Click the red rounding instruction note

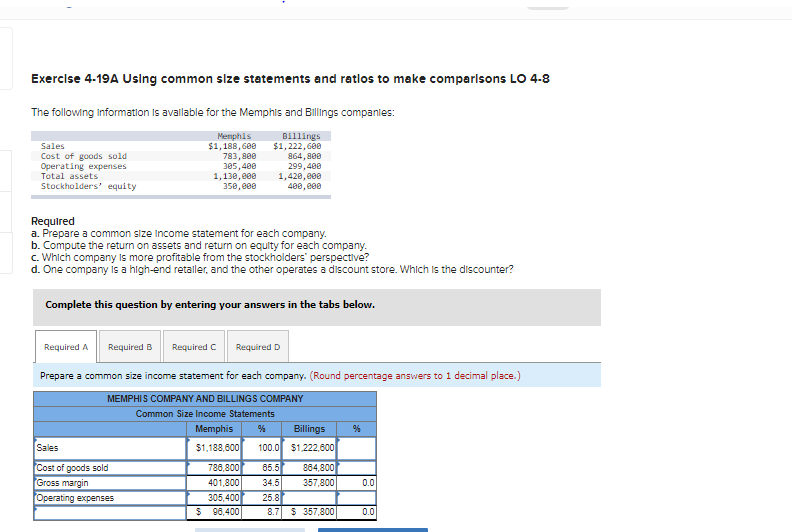pos(415,376)
